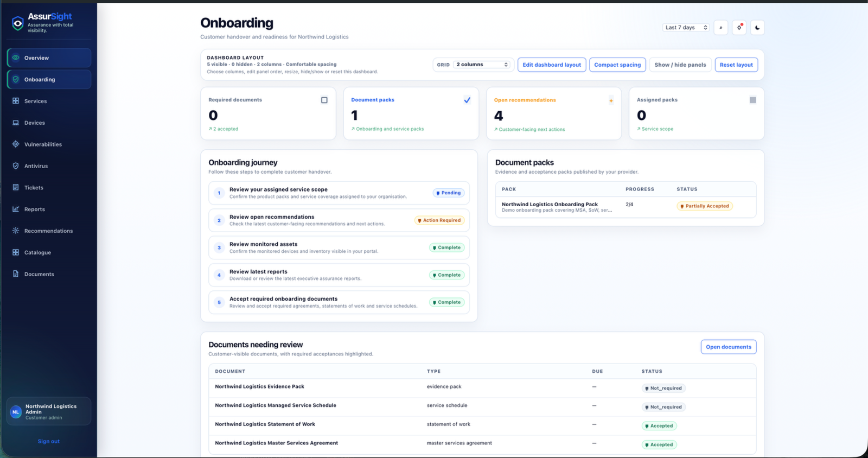
Task: Click 'Review monitored assets' step title
Action: [263, 244]
